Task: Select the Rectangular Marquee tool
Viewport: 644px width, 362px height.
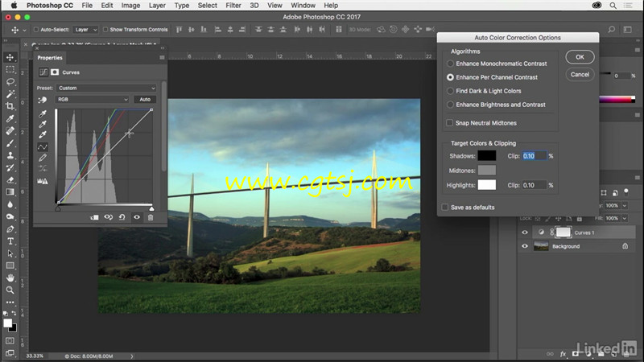Action: pos(10,69)
